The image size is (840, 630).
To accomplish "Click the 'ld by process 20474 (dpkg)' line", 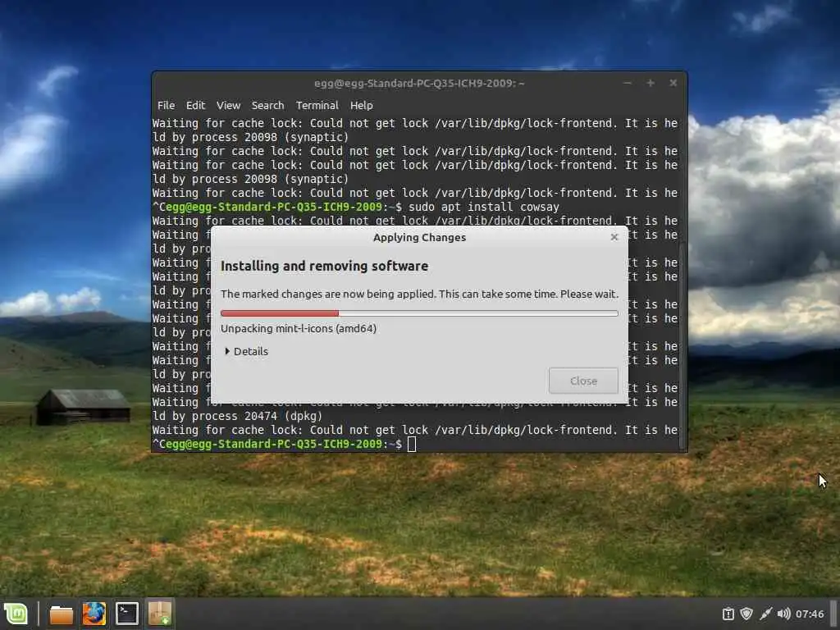I will pos(237,416).
